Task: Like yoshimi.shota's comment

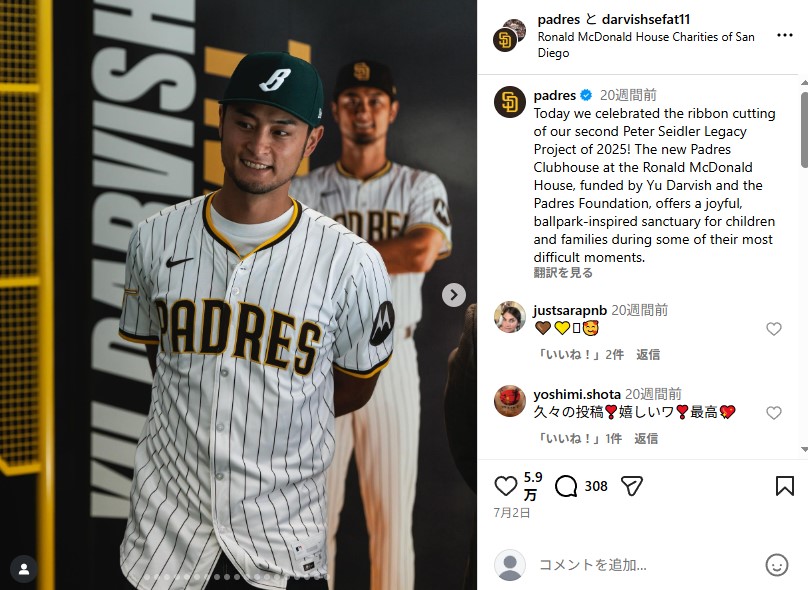Action: [x=773, y=412]
